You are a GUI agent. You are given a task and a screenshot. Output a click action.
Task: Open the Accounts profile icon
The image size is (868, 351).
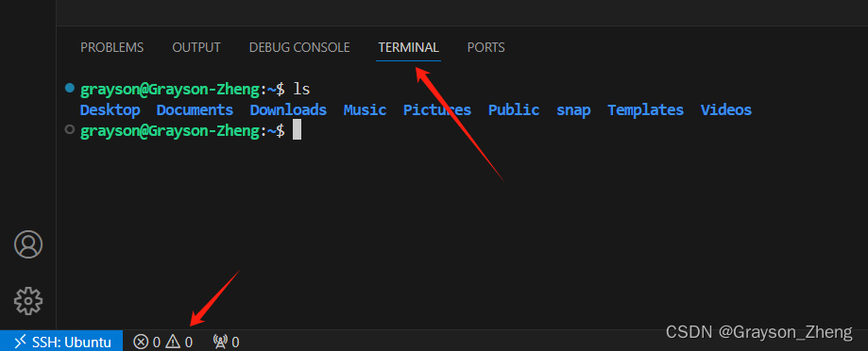[x=28, y=244]
